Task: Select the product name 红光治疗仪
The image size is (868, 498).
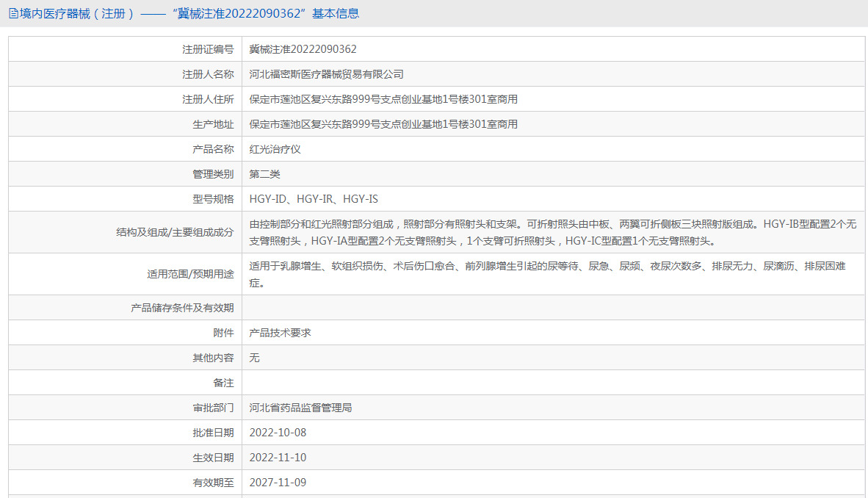Action: pos(275,149)
